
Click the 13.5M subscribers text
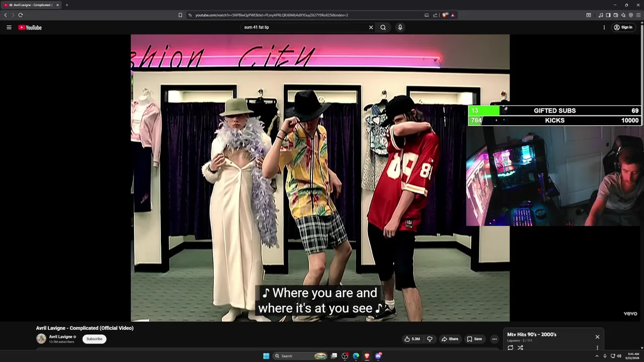tap(61, 342)
